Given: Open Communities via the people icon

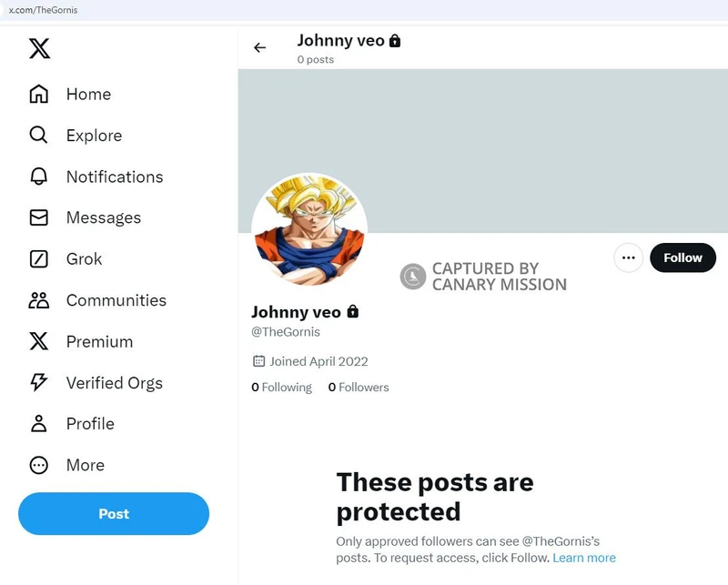Looking at the screenshot, I should pos(39,300).
